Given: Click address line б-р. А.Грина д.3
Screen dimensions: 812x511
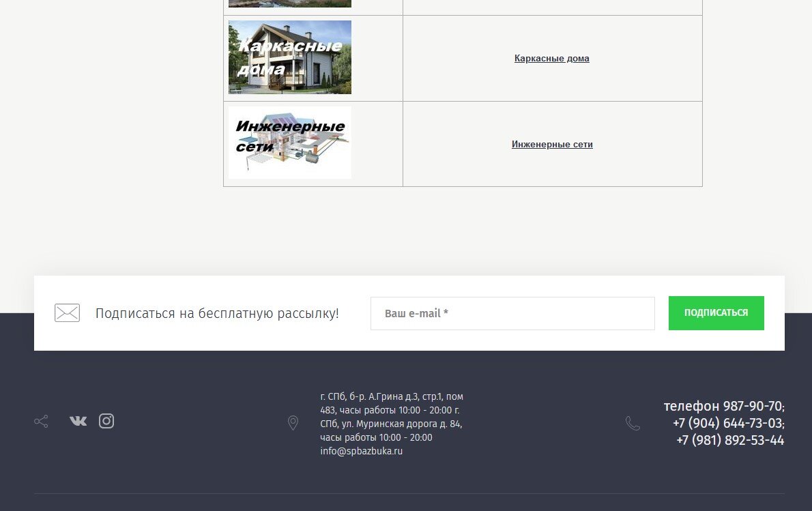Looking at the screenshot, I should click(383, 396).
